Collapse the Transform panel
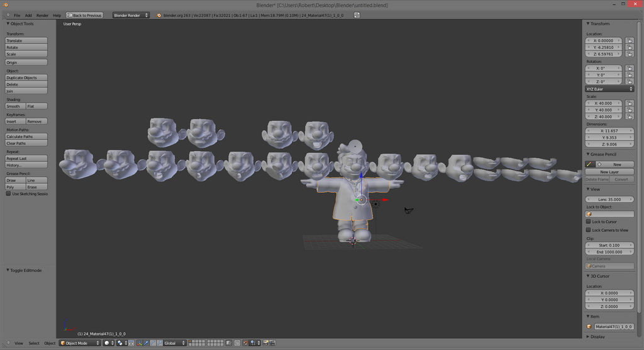This screenshot has height=350, width=644. coord(588,24)
